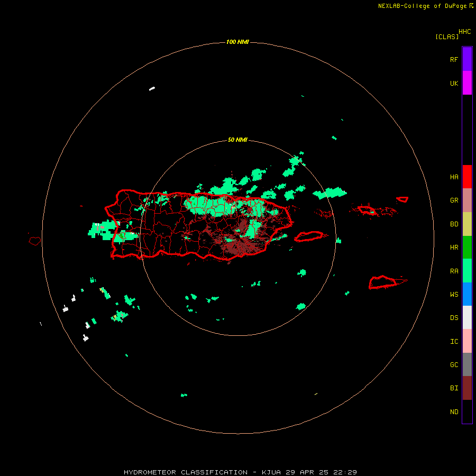This screenshot has width=476, height=476.
Task: Click the GR legend label
Action: [x=454, y=200]
